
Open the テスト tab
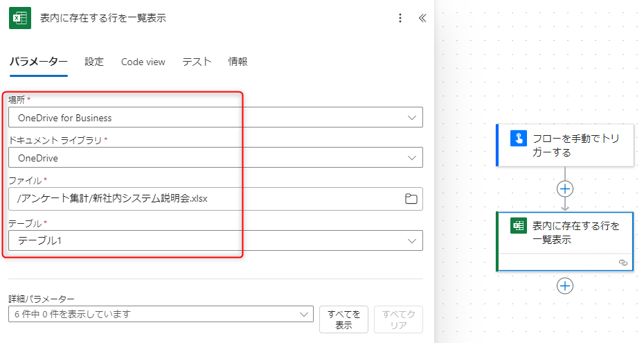(197, 62)
